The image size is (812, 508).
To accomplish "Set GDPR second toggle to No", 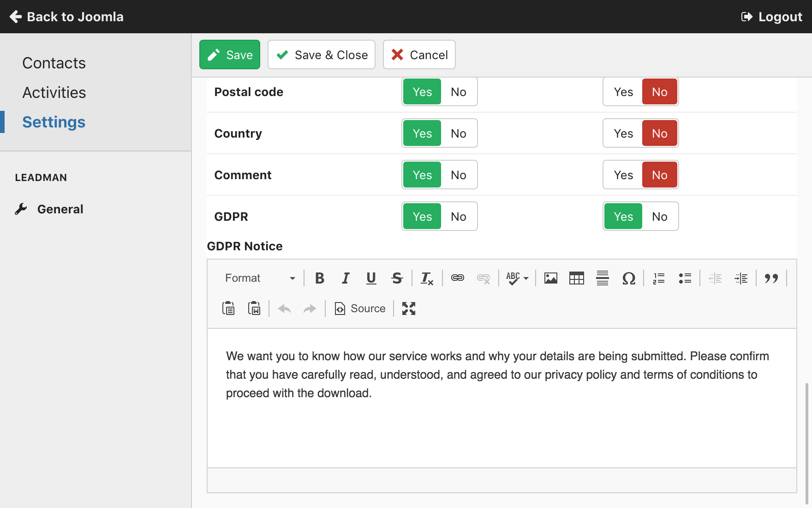I will point(659,217).
